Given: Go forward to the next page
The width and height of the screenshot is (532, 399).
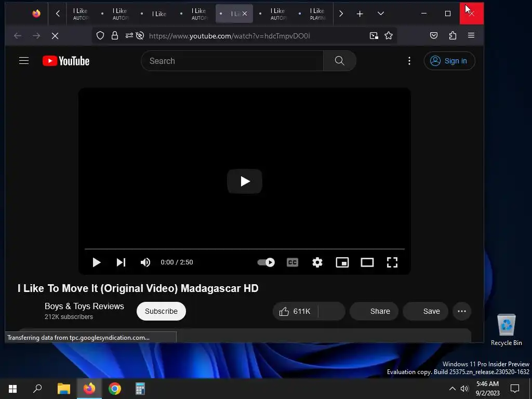Looking at the screenshot, I should pyautogui.click(x=36, y=36).
